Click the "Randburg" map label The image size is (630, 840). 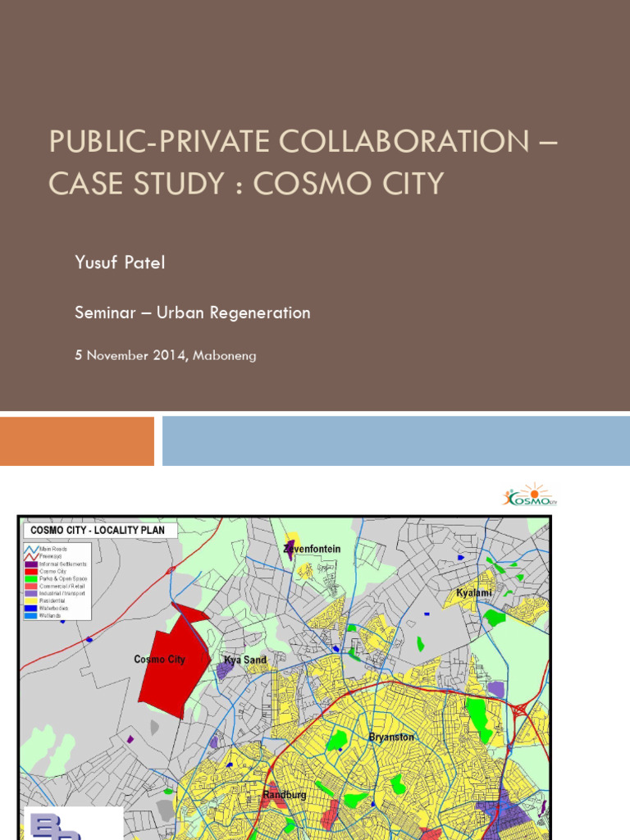pos(285,795)
